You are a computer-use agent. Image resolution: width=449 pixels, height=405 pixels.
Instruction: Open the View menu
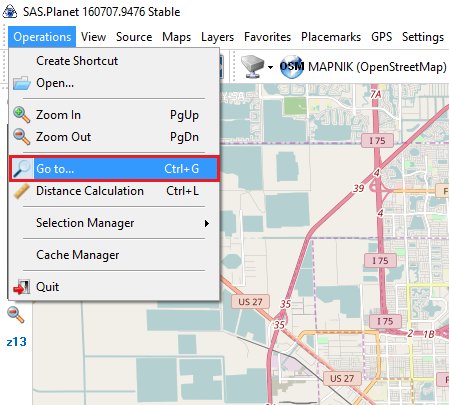tap(93, 37)
